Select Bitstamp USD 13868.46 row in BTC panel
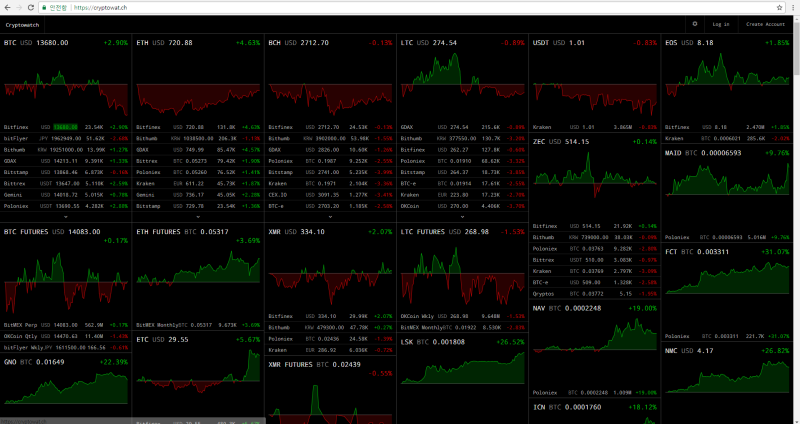 click(x=66, y=172)
